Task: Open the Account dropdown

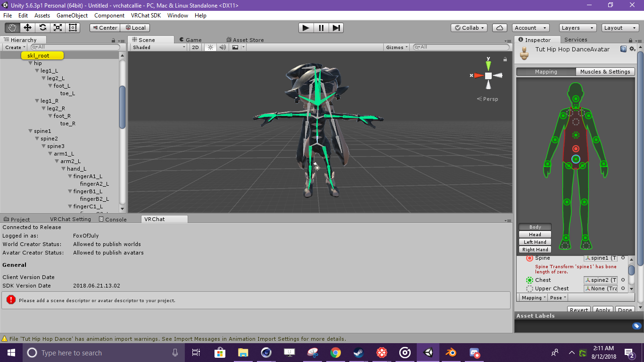Action: click(530, 28)
